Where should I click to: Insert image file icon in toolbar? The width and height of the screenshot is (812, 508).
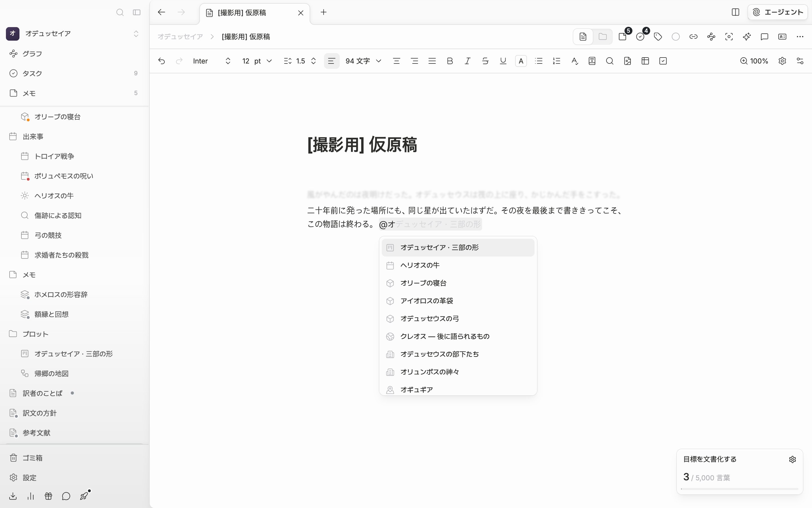click(627, 61)
